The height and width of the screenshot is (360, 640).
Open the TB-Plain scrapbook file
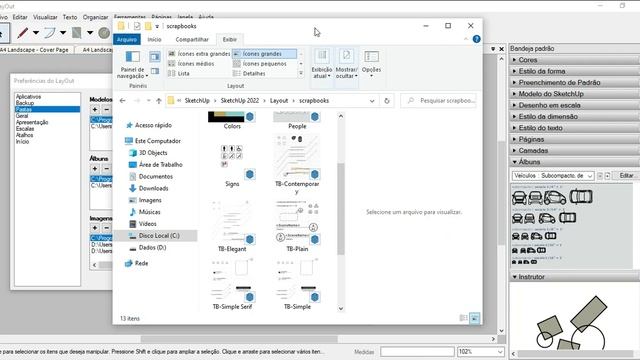[297, 227]
